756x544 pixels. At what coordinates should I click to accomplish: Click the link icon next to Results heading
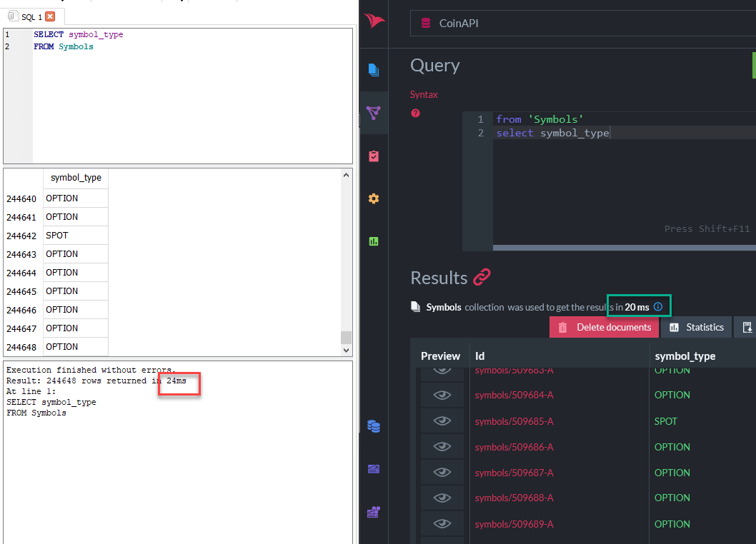pyautogui.click(x=480, y=277)
